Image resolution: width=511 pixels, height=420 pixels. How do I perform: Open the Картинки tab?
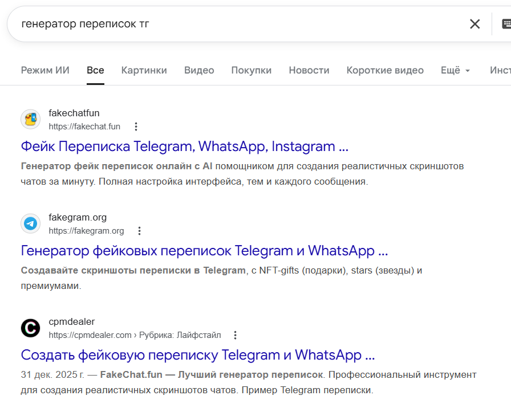(x=144, y=70)
